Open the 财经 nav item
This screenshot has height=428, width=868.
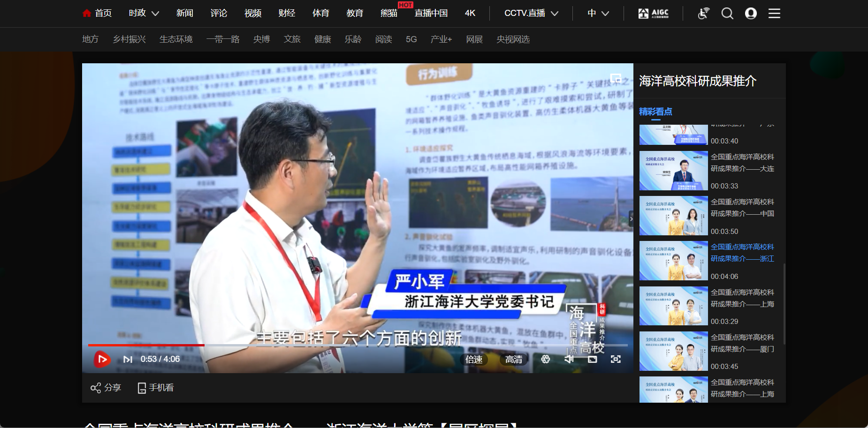(287, 13)
